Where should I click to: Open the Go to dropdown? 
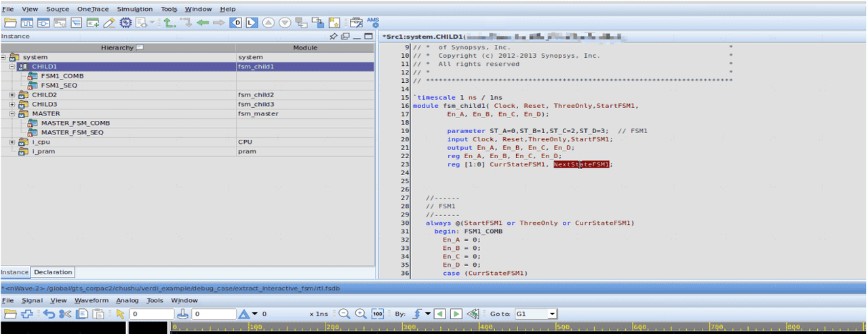(552, 314)
